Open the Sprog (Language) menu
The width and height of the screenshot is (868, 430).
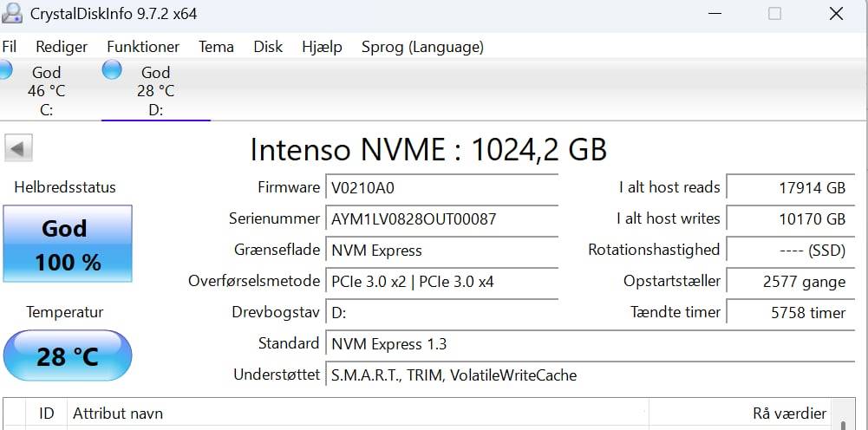pyautogui.click(x=422, y=47)
